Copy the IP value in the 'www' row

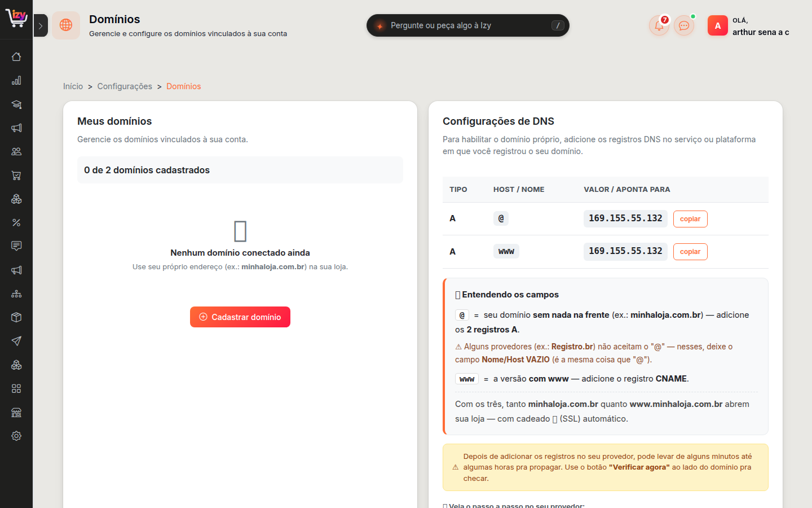tap(690, 252)
